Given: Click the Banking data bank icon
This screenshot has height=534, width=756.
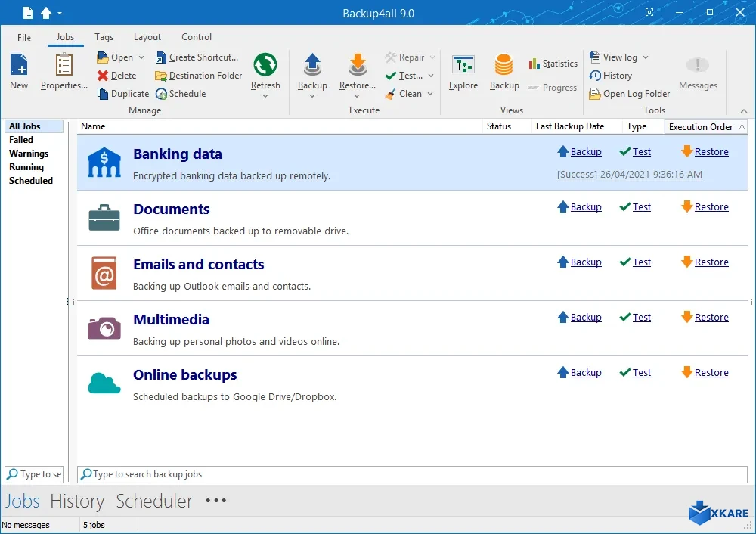Looking at the screenshot, I should point(104,163).
